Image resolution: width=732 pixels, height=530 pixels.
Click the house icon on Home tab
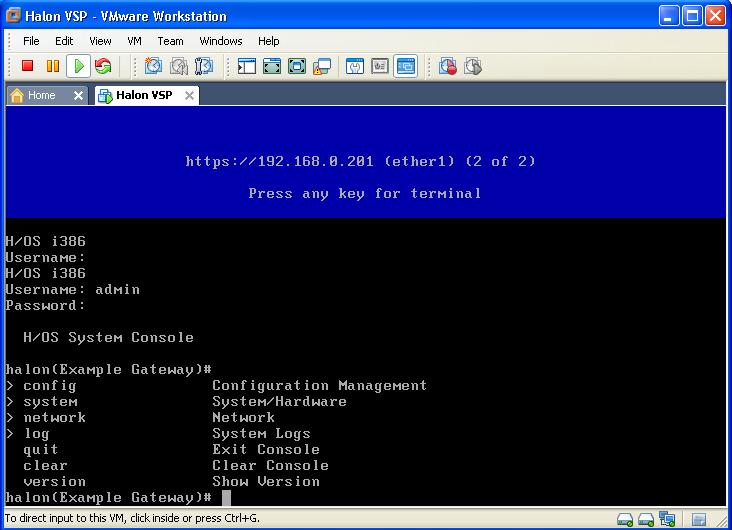coord(17,95)
